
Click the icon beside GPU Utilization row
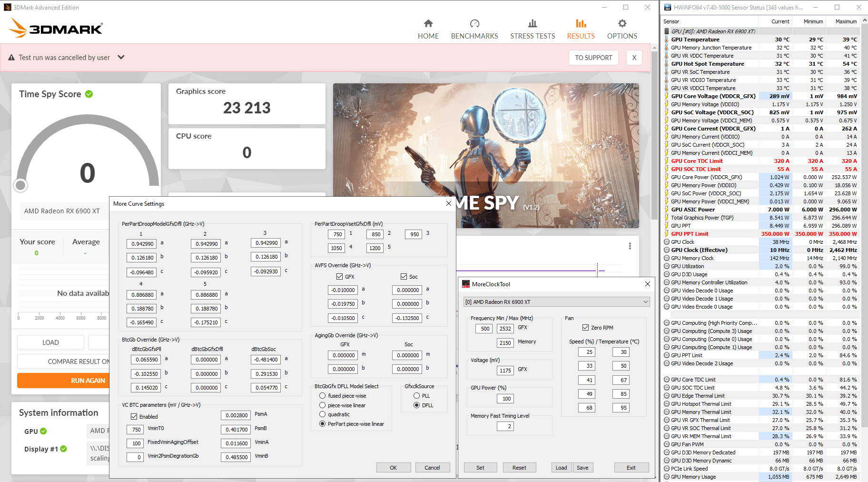click(x=666, y=266)
